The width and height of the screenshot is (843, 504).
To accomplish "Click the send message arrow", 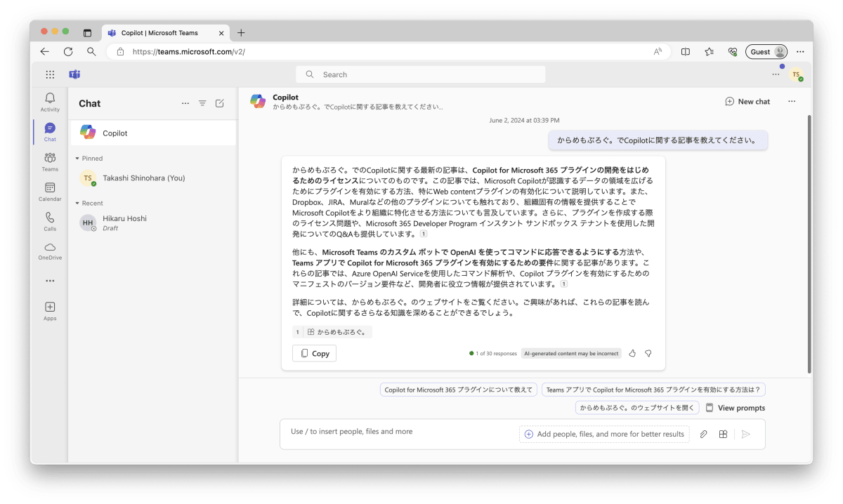I will pos(746,435).
